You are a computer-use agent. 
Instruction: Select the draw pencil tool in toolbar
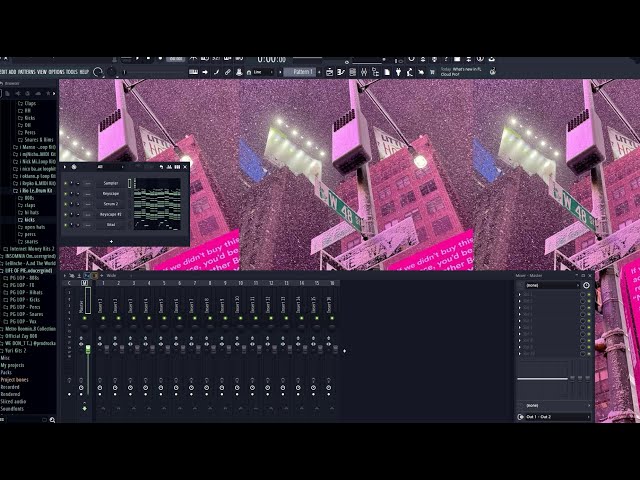point(216,72)
